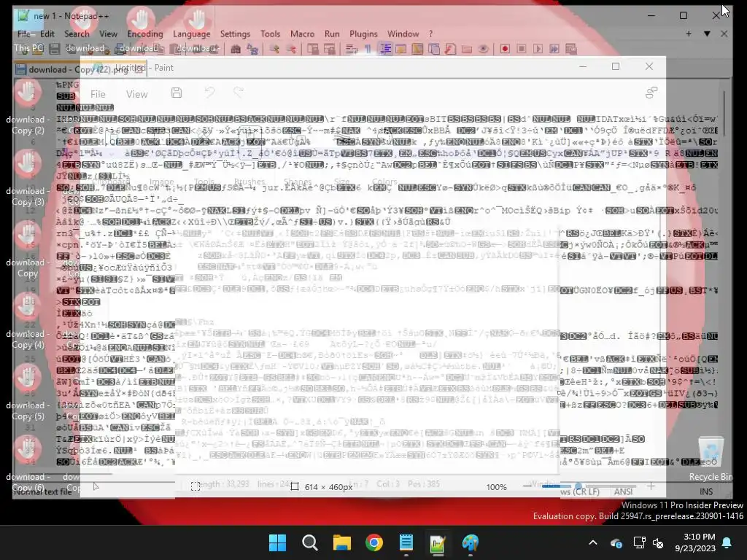Open Folder as Workspace icon in Notepad++
This screenshot has width=747, height=560.
click(466, 49)
